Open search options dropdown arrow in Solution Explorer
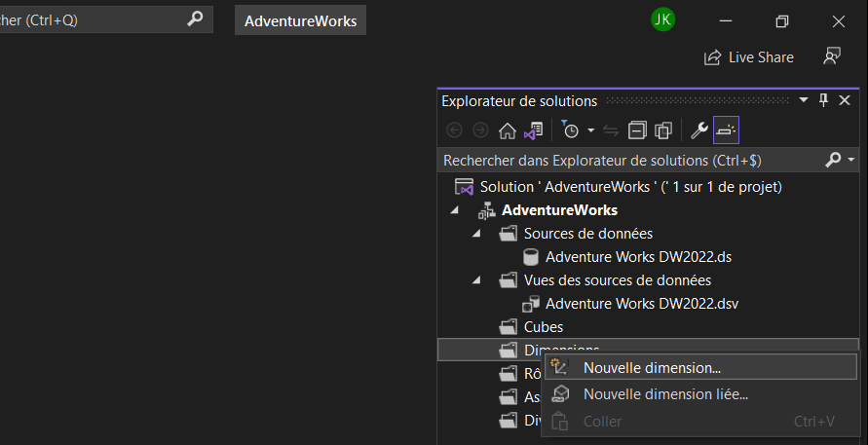 pyautogui.click(x=850, y=160)
